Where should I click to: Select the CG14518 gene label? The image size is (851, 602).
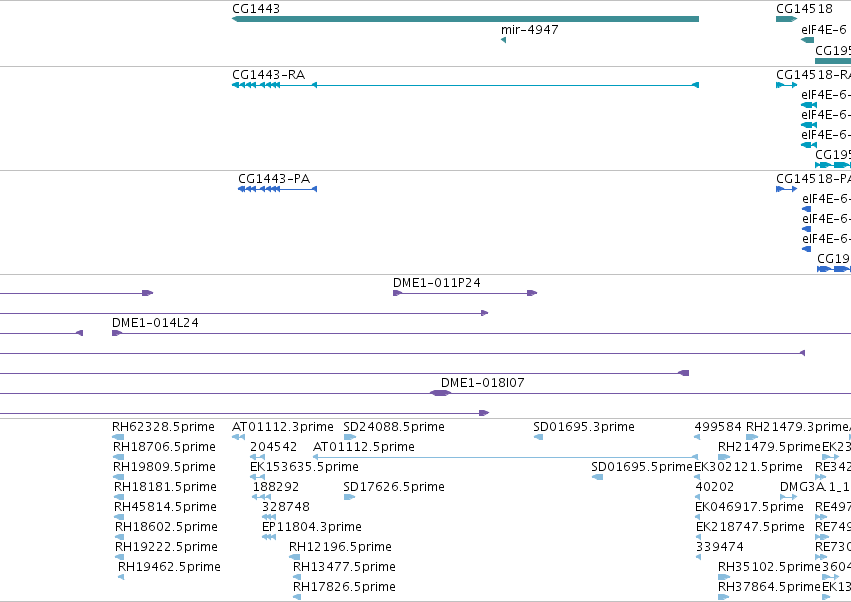point(804,9)
